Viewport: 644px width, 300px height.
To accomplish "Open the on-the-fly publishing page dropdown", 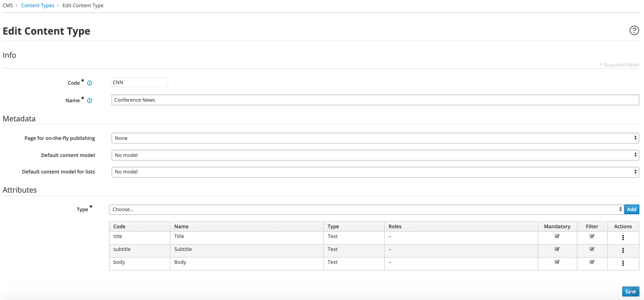I will (375, 138).
